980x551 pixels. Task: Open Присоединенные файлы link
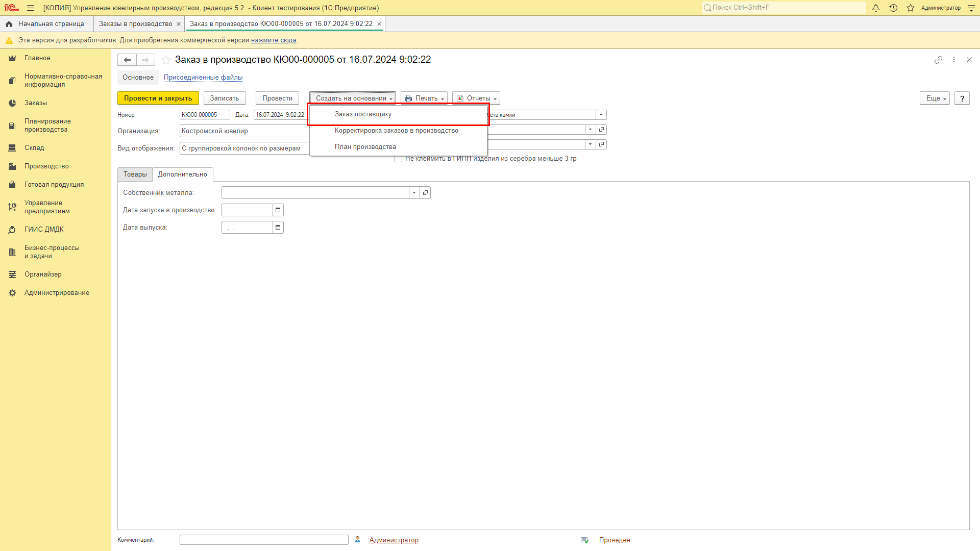click(203, 78)
